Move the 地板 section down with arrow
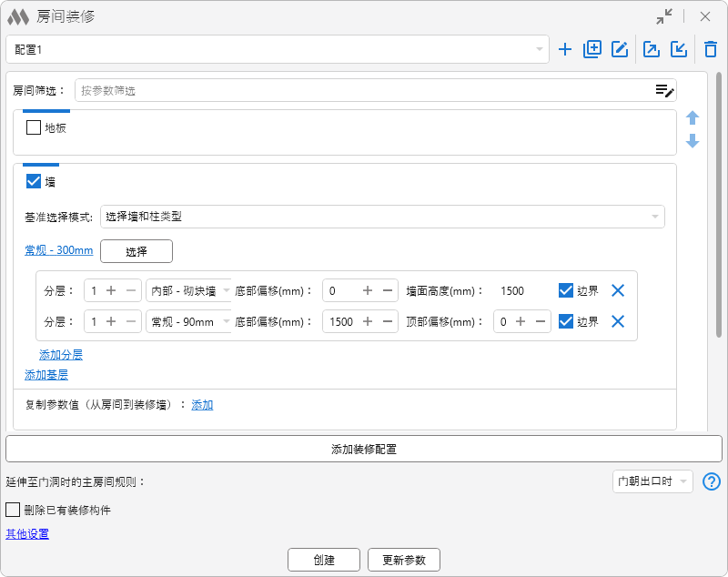Viewport: 728px width, 577px height. (693, 141)
